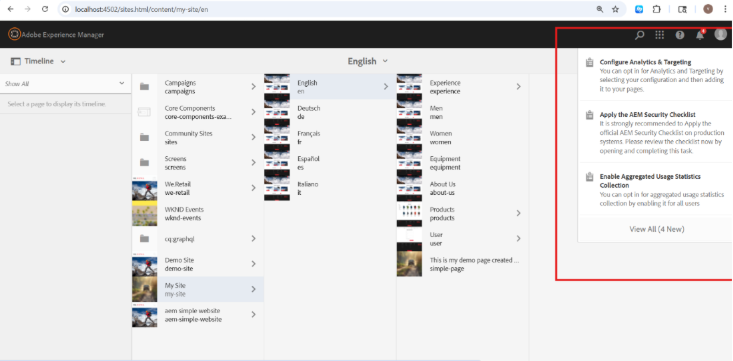Image resolution: width=733 pixels, height=361 pixels.
Task: Click the cq:graphql folder icon
Action: 144,238
